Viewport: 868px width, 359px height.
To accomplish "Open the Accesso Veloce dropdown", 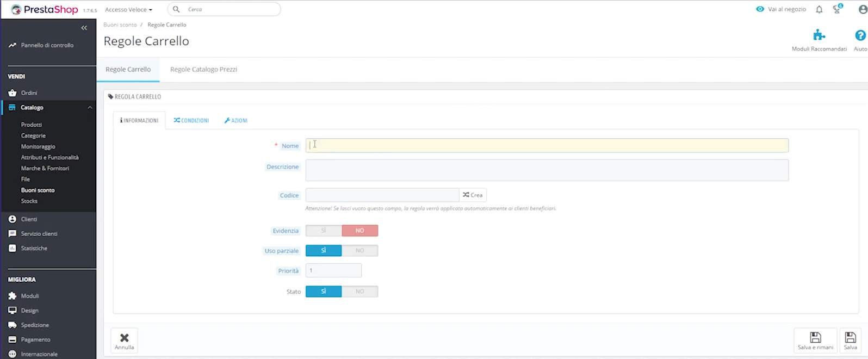I will click(x=128, y=10).
